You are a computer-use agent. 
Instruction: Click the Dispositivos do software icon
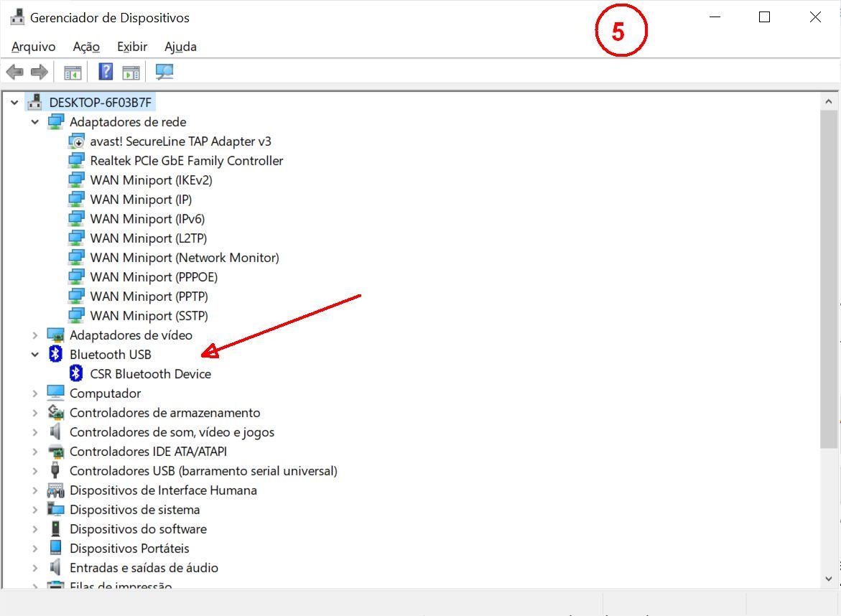[55, 528]
